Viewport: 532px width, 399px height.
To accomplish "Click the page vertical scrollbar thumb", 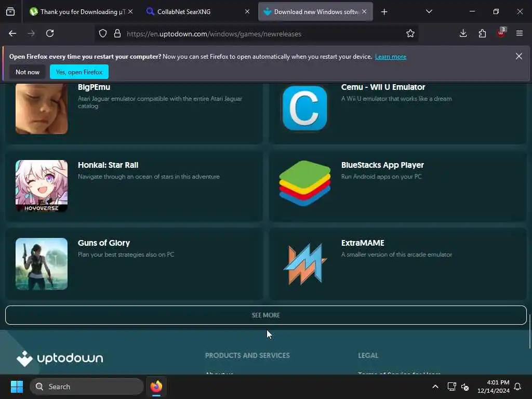I will pos(529,331).
